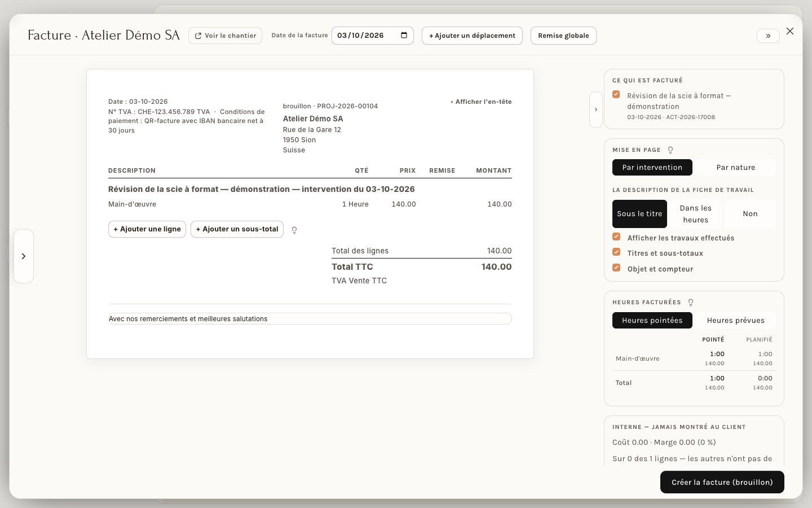
Task: Click the Total des lignes label
Action: click(x=360, y=251)
